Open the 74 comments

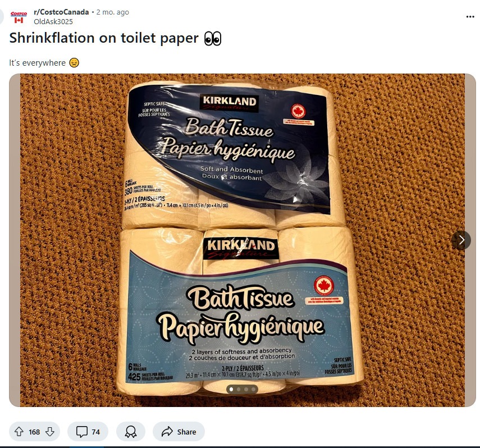pyautogui.click(x=88, y=432)
